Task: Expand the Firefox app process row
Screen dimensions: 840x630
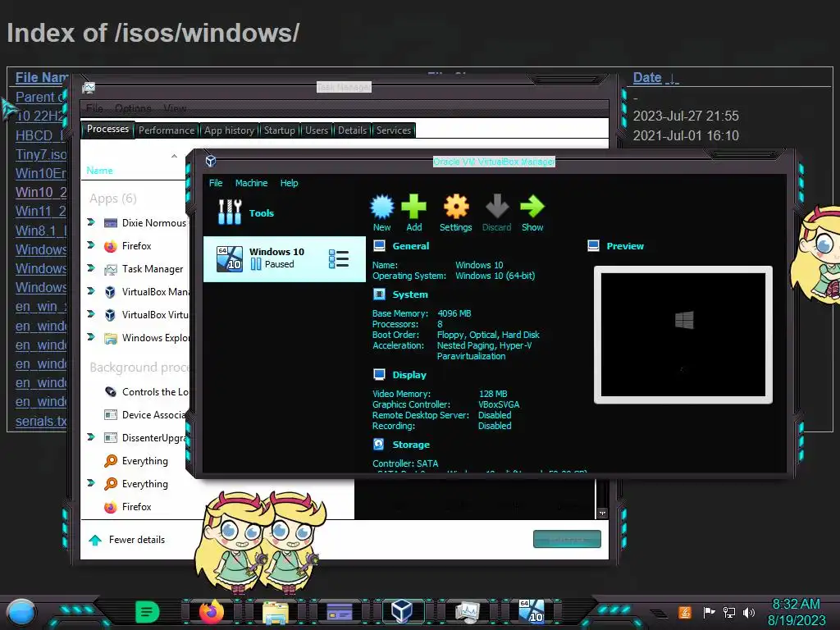Action: tap(90, 244)
